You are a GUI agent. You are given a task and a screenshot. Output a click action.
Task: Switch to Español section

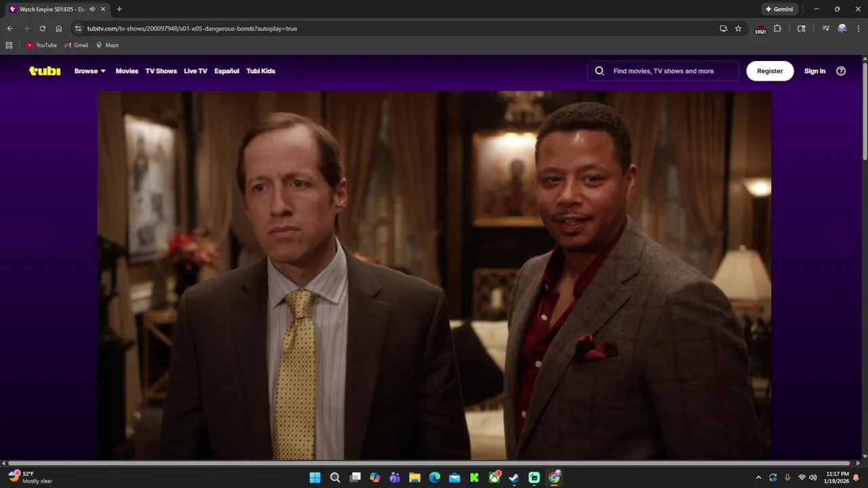tap(226, 71)
